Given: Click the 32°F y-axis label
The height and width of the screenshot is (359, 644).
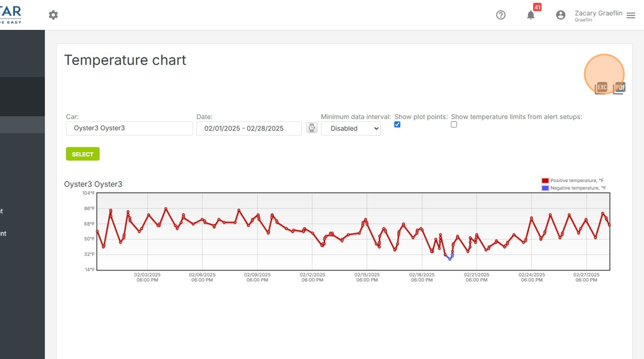Looking at the screenshot, I should [x=90, y=254].
